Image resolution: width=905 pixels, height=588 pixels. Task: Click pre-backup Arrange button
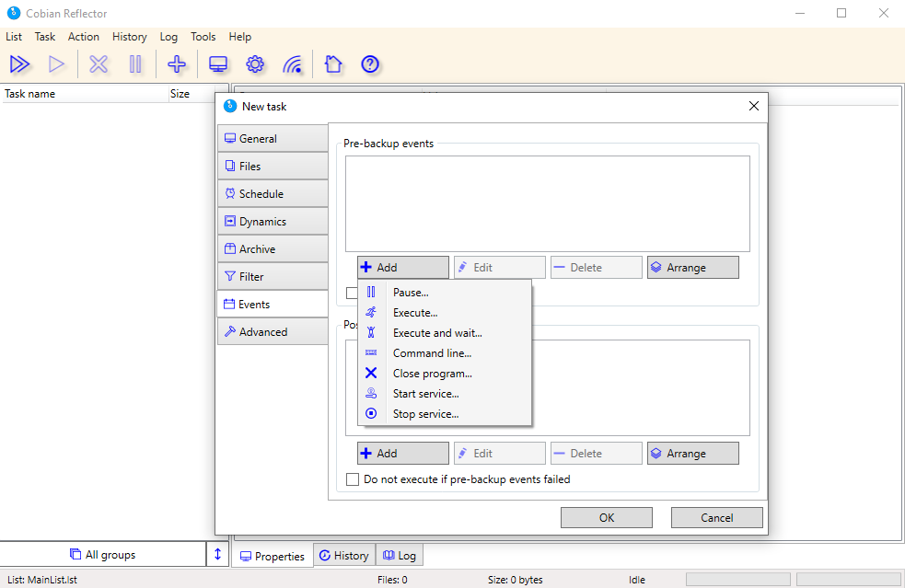(x=693, y=267)
